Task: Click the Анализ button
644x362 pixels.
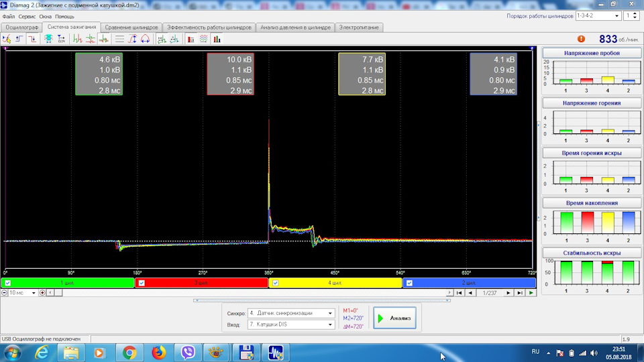Action: (x=394, y=318)
